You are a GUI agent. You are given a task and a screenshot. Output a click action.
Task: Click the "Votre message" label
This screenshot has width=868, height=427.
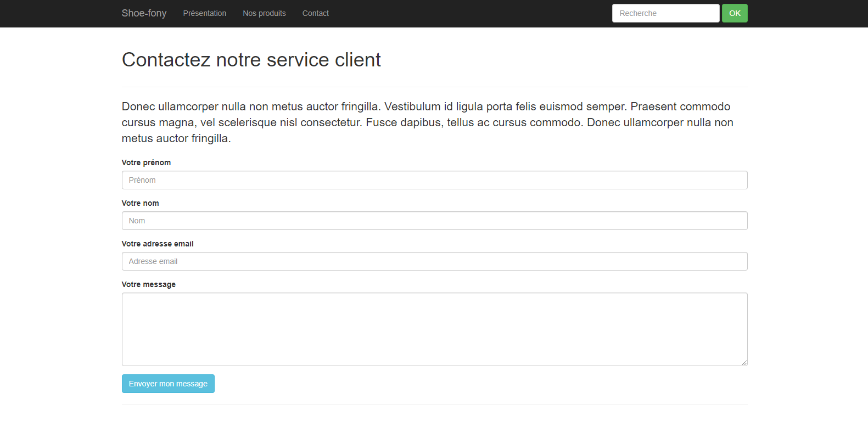pyautogui.click(x=148, y=284)
